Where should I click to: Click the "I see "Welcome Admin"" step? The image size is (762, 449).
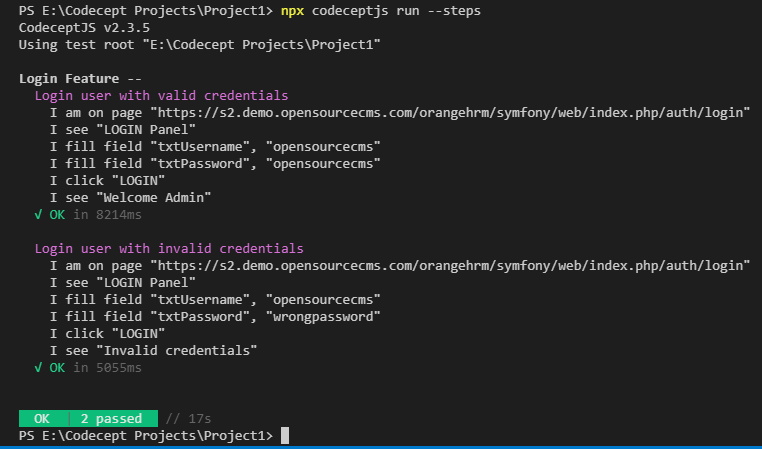(x=131, y=198)
